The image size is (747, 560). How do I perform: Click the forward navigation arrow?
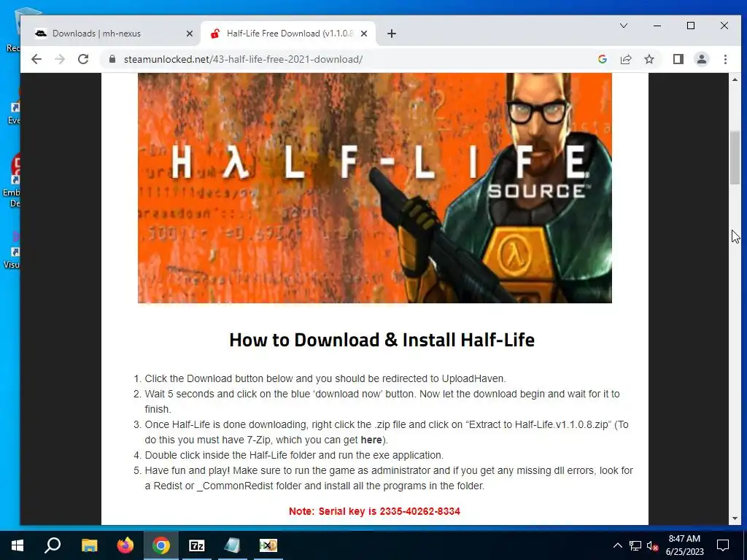pyautogui.click(x=60, y=59)
